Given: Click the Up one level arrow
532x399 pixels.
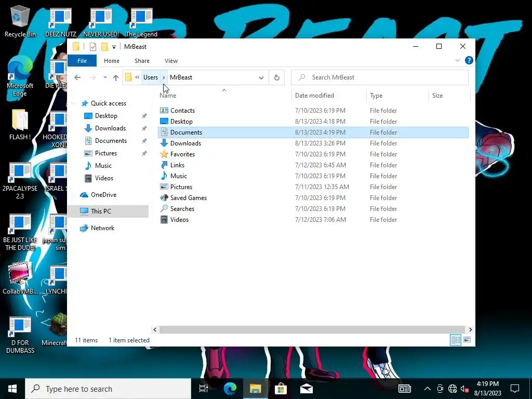Looking at the screenshot, I should click(x=116, y=77).
